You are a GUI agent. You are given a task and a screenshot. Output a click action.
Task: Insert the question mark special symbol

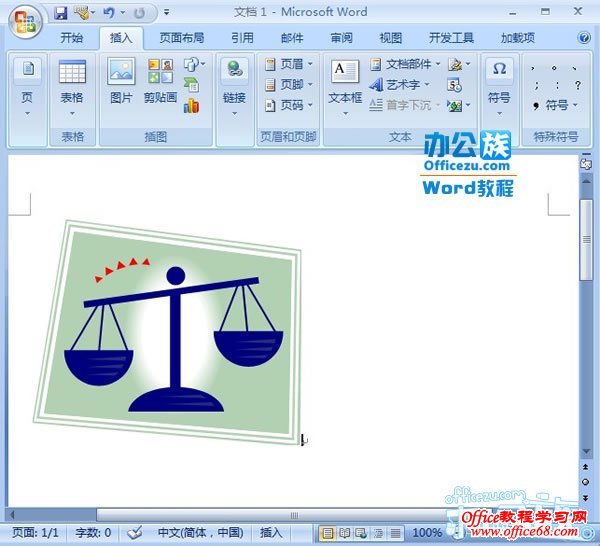pyautogui.click(x=578, y=85)
